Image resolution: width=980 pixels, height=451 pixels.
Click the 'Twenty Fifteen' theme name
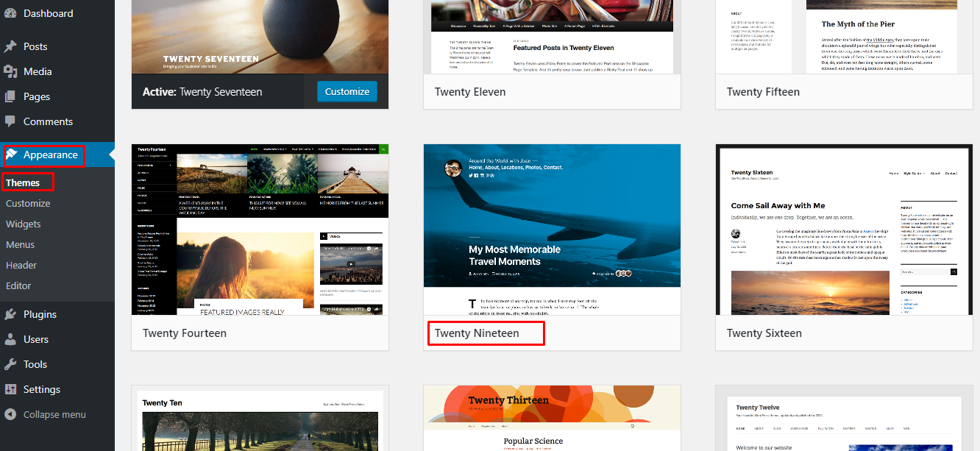763,92
